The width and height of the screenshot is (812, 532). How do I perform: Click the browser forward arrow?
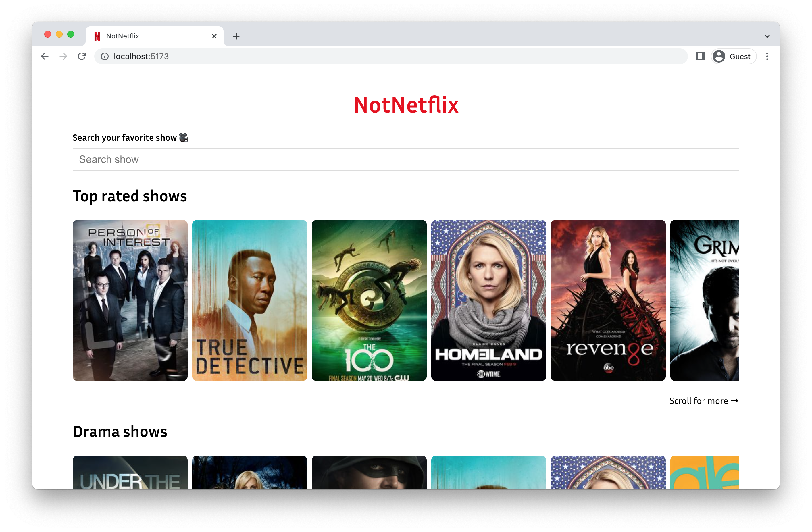pyautogui.click(x=63, y=56)
